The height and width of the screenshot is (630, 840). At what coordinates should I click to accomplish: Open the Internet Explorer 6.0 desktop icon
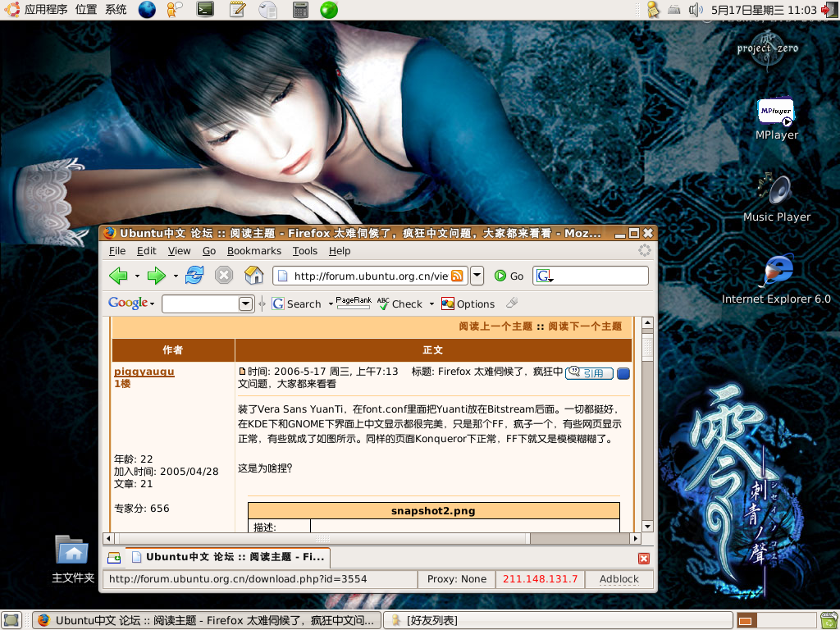(776, 279)
